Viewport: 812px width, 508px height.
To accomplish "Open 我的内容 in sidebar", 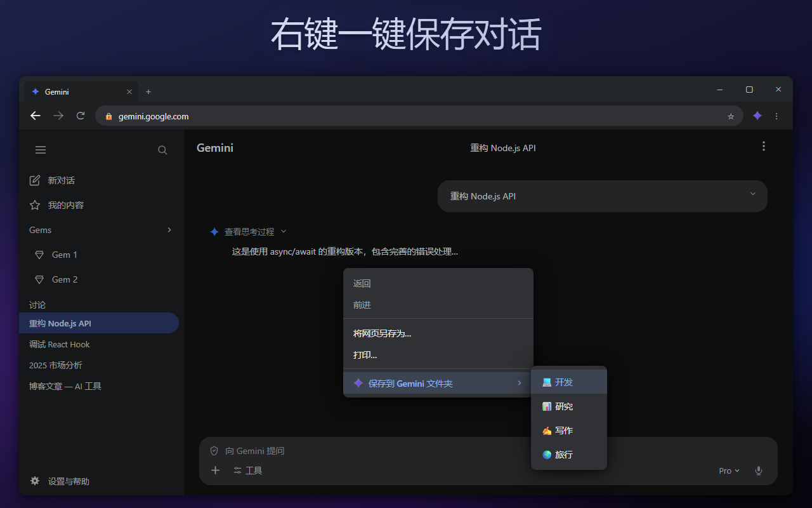I will pos(56,205).
